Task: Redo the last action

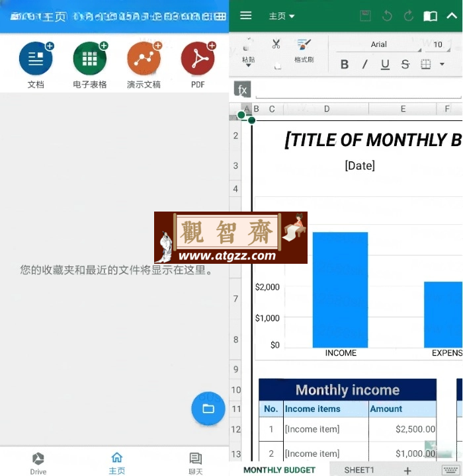Action: [408, 15]
